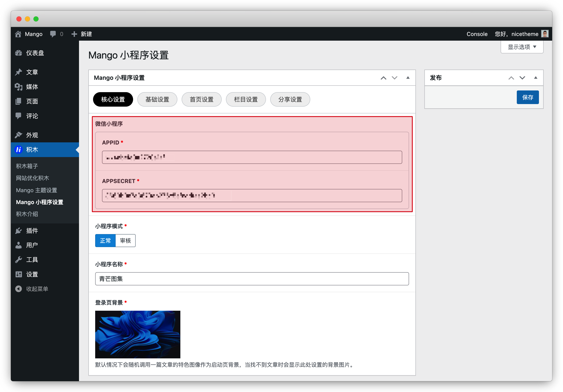Click the 用户 user icon
563x392 pixels.
pyautogui.click(x=19, y=245)
